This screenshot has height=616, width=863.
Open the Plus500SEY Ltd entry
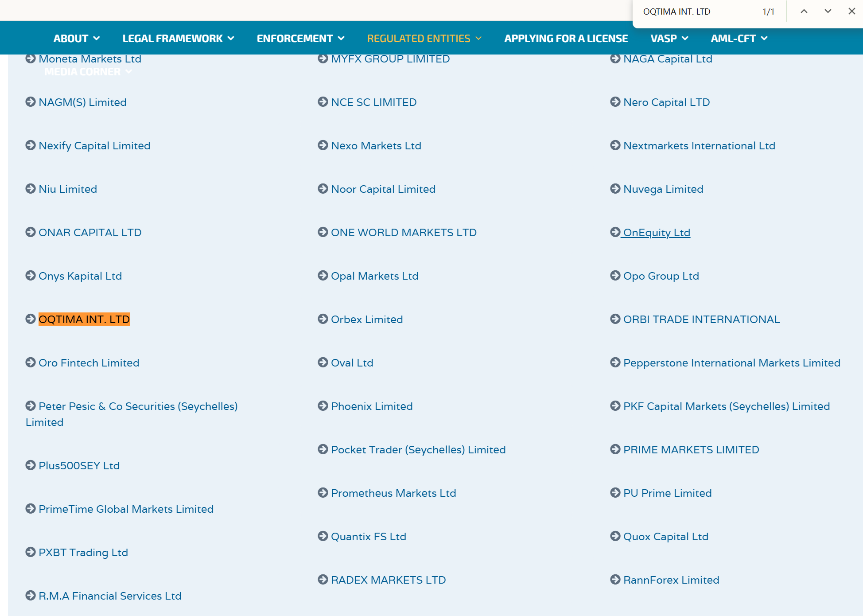(x=79, y=466)
